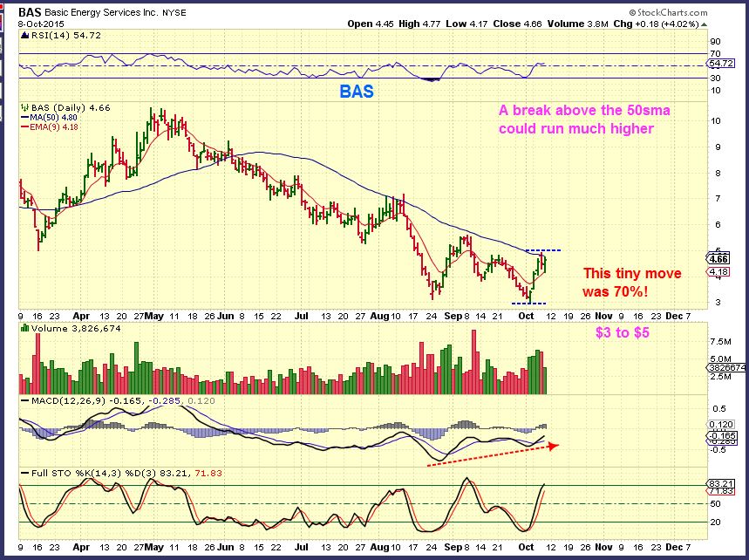
Task: Click the 3826674 volume axis tag
Action: click(726, 367)
